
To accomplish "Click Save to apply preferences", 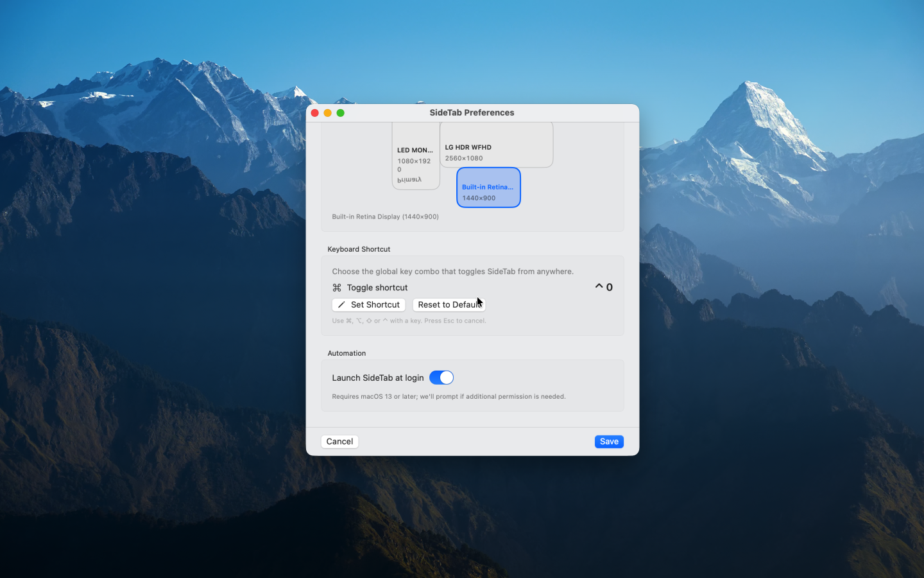I will [608, 441].
